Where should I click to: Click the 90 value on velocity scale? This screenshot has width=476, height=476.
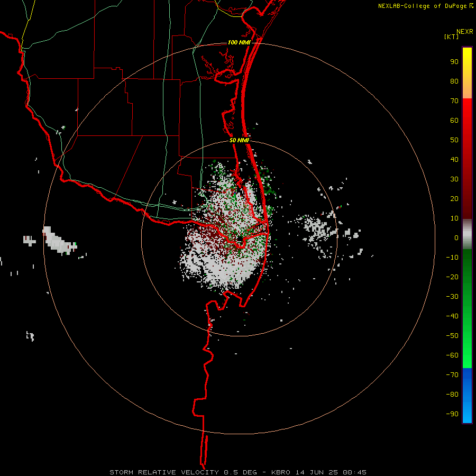pos(454,62)
